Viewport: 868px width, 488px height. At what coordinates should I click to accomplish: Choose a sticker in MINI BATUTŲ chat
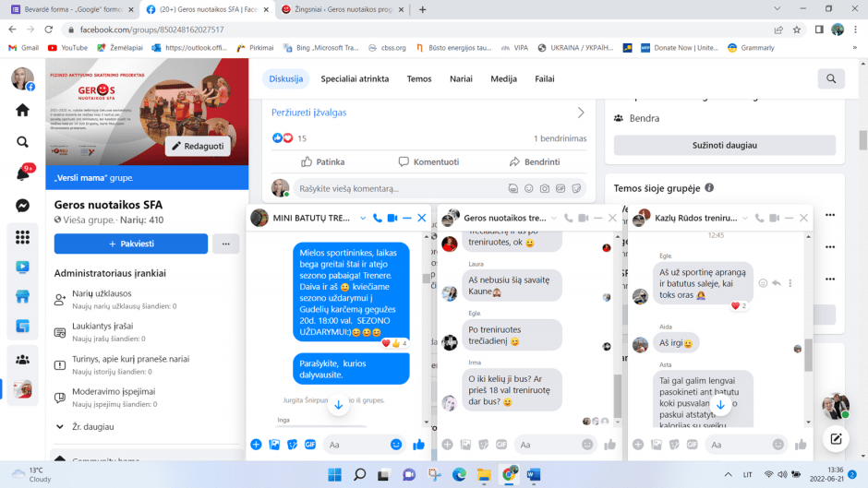point(293,445)
